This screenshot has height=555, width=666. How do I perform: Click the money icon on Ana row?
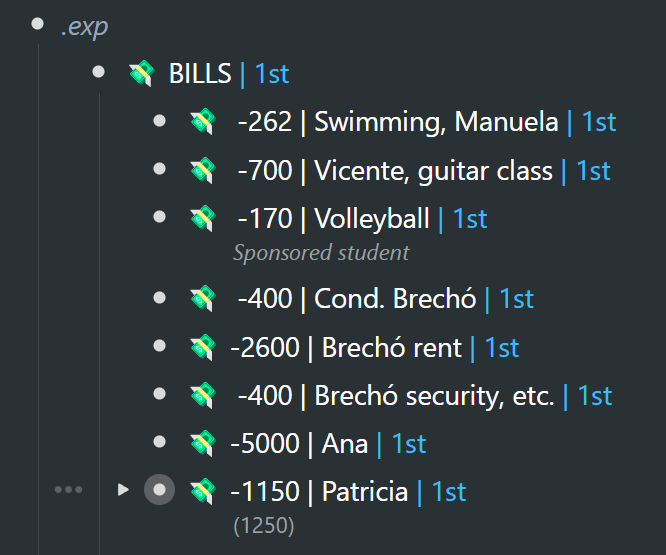203,443
